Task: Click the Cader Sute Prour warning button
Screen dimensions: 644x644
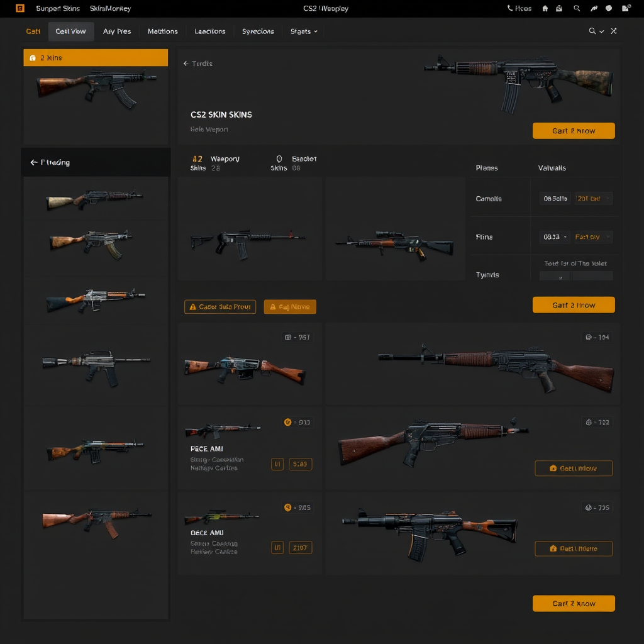Action: [220, 307]
